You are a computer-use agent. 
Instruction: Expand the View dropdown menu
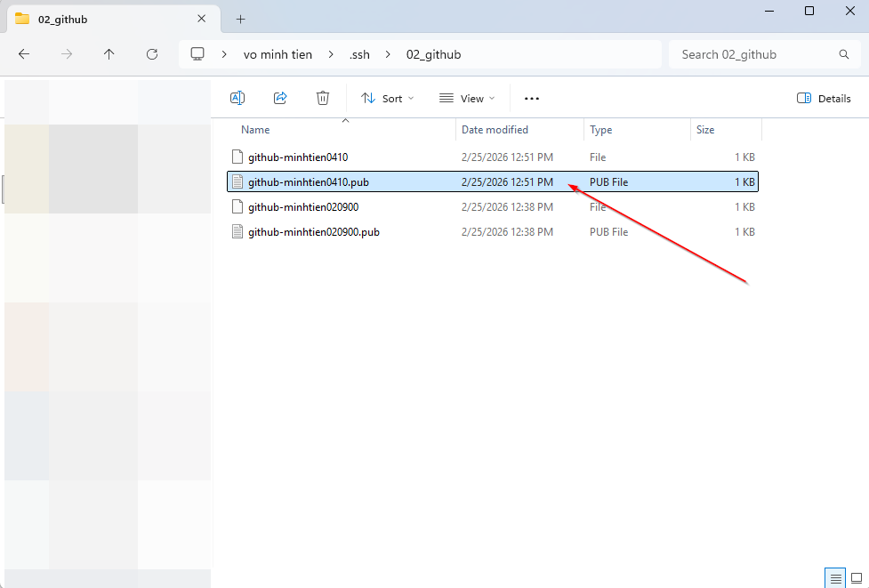pos(467,98)
